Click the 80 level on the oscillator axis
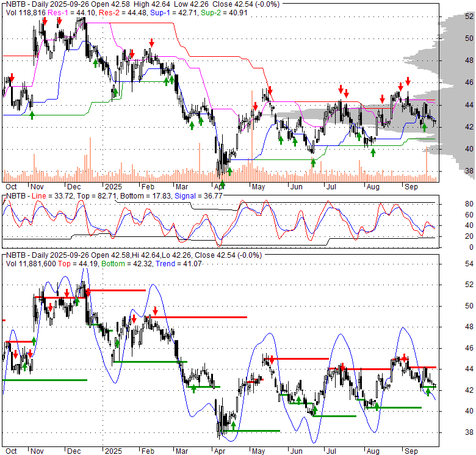 pyautogui.click(x=469, y=204)
